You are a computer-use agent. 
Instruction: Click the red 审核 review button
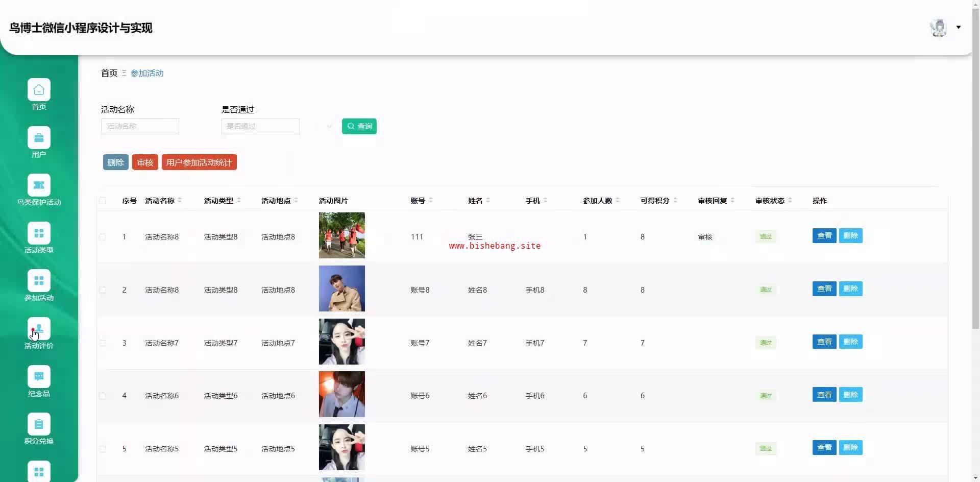click(x=145, y=162)
